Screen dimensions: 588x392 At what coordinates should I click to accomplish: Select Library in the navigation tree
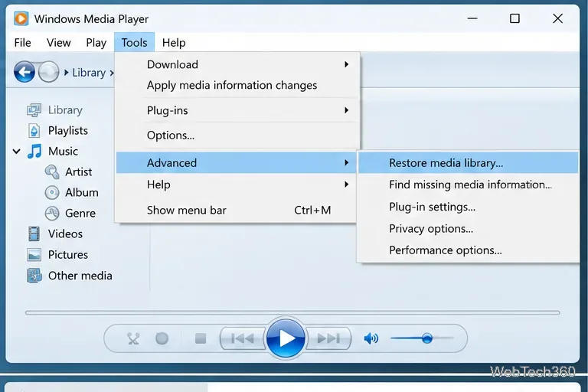65,110
